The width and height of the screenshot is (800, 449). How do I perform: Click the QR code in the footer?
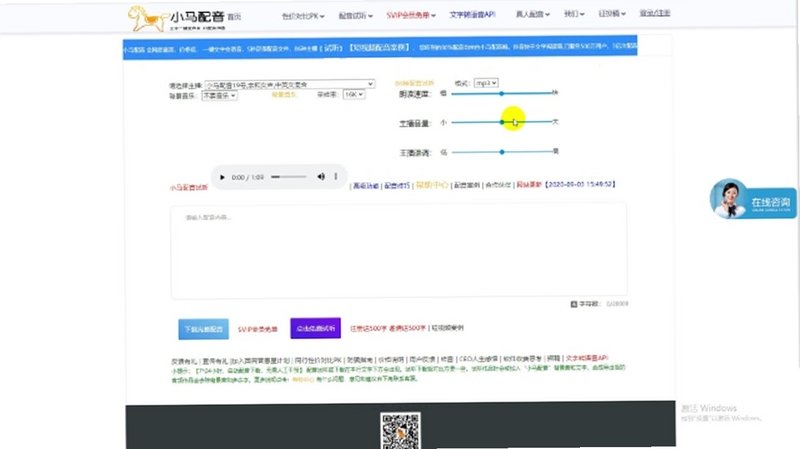pyautogui.click(x=401, y=431)
